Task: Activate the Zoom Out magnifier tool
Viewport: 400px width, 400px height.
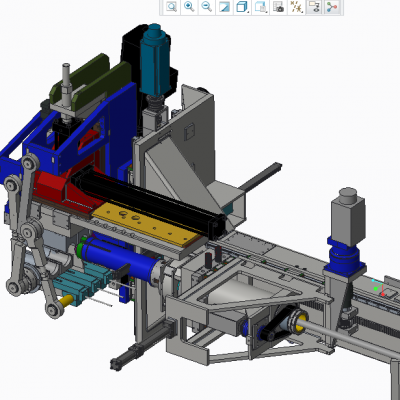Action: pyautogui.click(x=207, y=7)
